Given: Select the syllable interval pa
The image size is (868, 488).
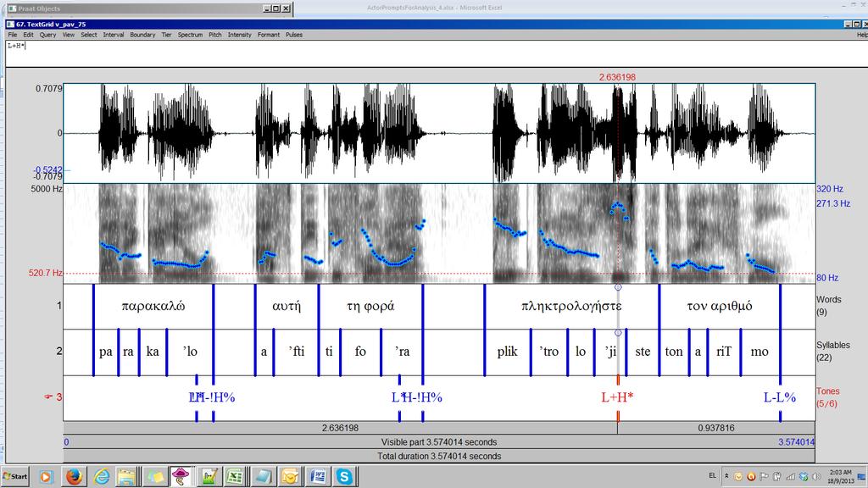Looking at the screenshot, I should click(x=106, y=352).
